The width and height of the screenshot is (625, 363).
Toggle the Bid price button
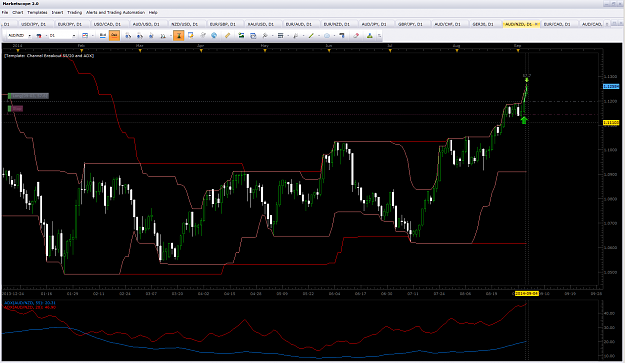[103, 35]
